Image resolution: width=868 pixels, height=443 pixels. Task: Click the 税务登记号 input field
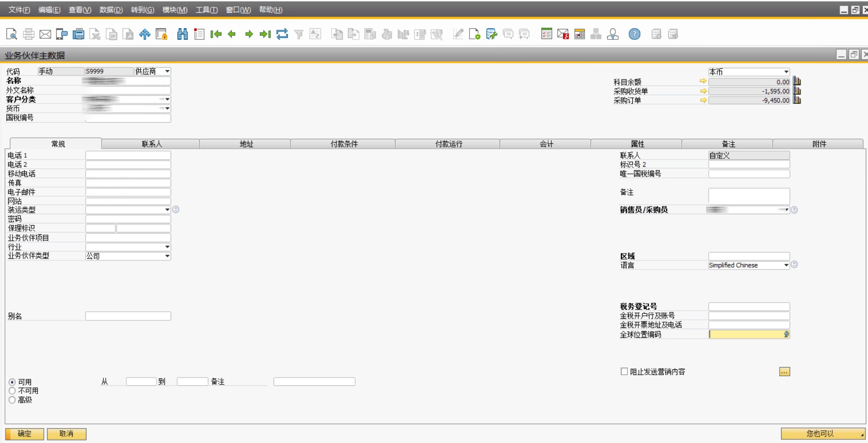coord(749,306)
